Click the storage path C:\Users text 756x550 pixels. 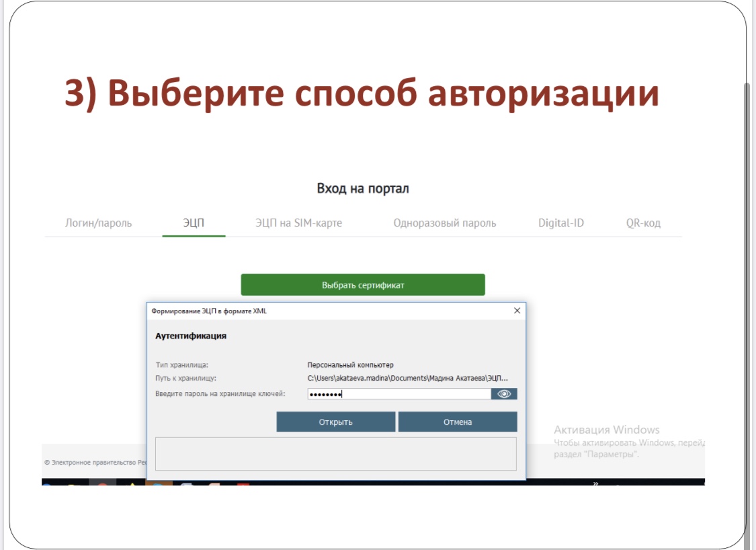pos(407,379)
